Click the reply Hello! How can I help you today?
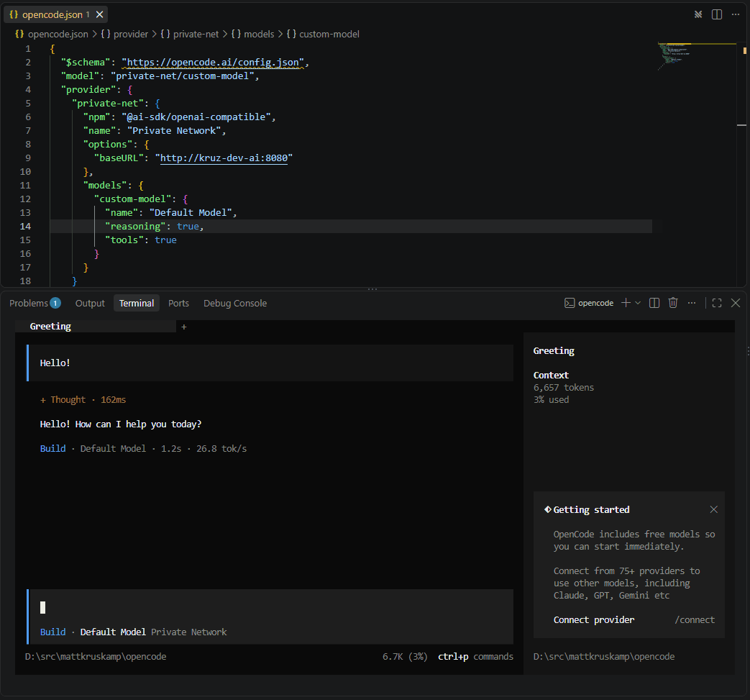The height and width of the screenshot is (700, 750). coord(121,424)
